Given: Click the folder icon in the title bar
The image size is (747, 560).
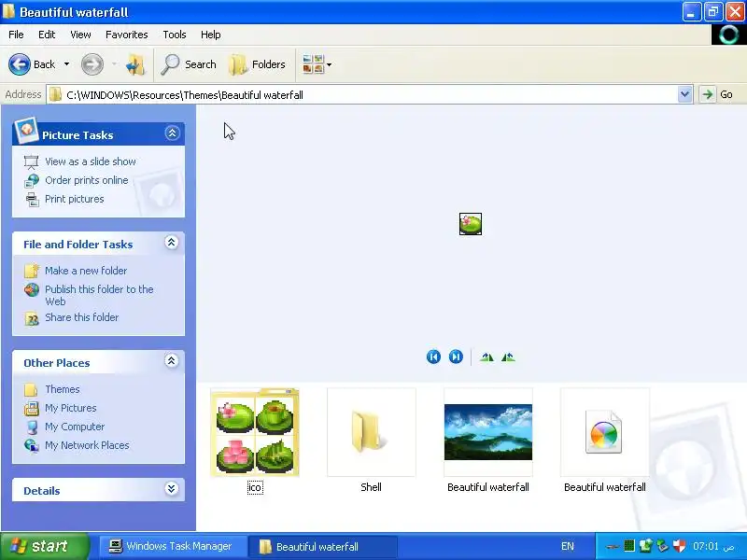Looking at the screenshot, I should tap(8, 11).
